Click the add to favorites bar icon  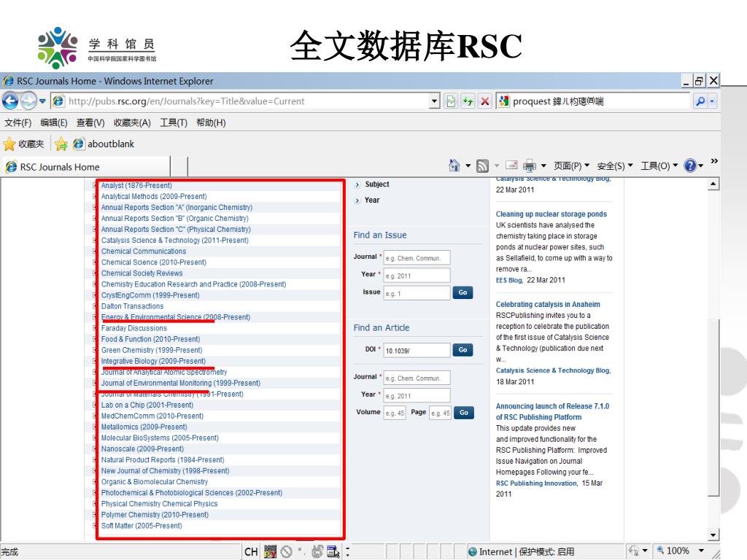click(61, 144)
